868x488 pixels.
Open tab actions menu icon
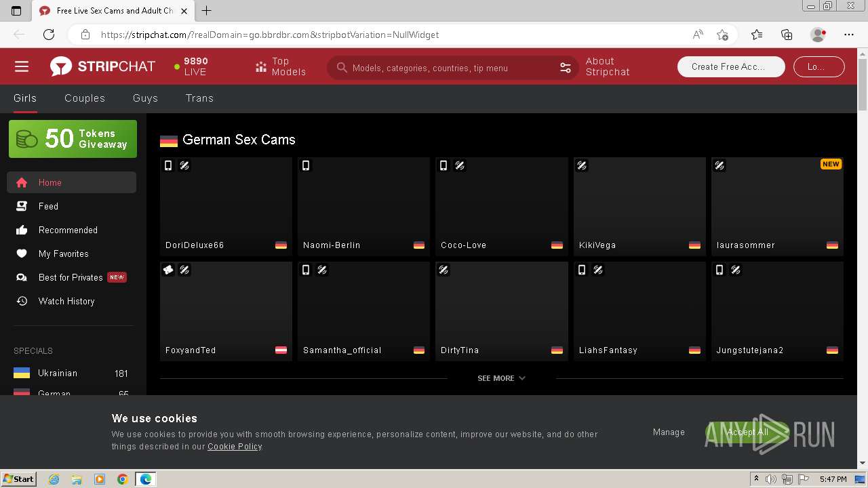click(x=16, y=10)
